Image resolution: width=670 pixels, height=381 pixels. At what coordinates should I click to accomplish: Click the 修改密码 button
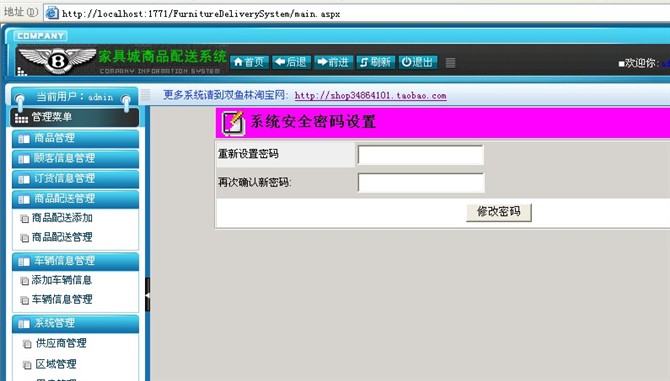pos(499,212)
